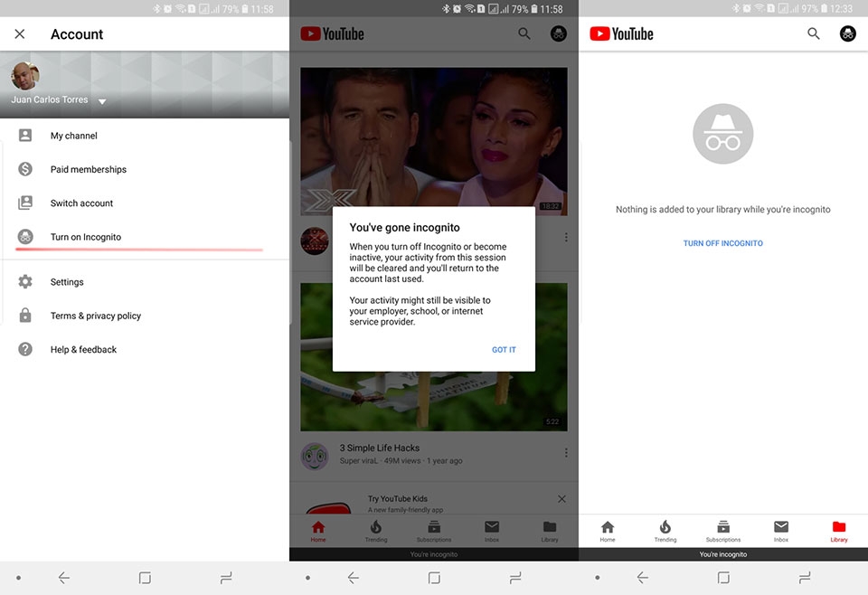Open Terms & privacy policy
This screenshot has height=595, width=868.
(x=95, y=316)
